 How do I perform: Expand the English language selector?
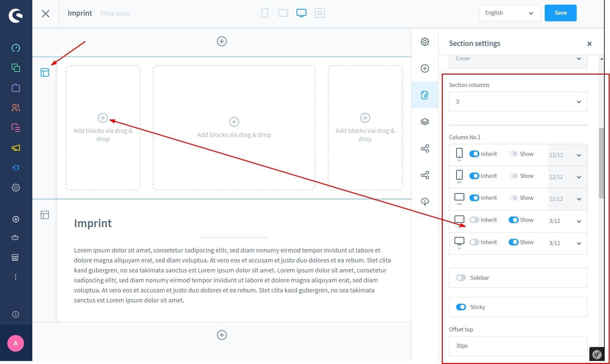point(510,13)
